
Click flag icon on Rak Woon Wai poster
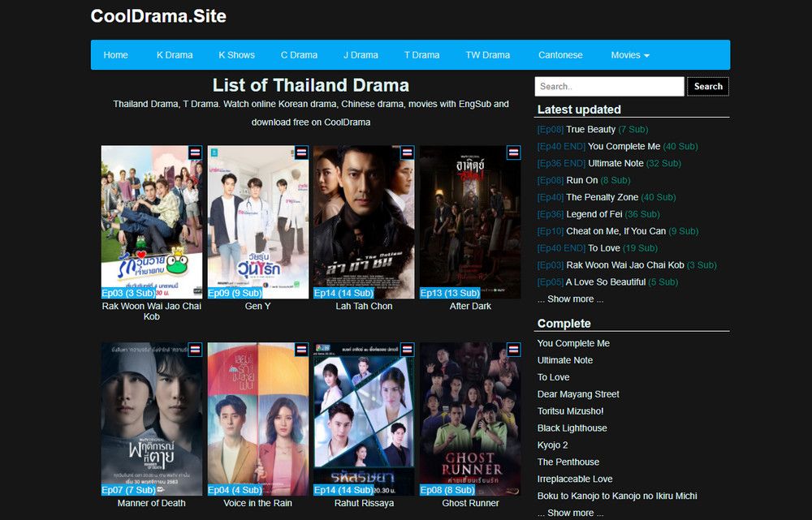(195, 153)
